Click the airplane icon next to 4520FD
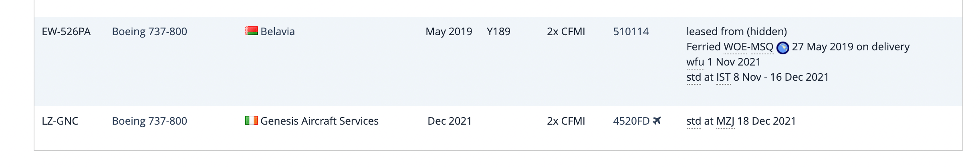Viewport: 980px width, 167px height. [657, 120]
